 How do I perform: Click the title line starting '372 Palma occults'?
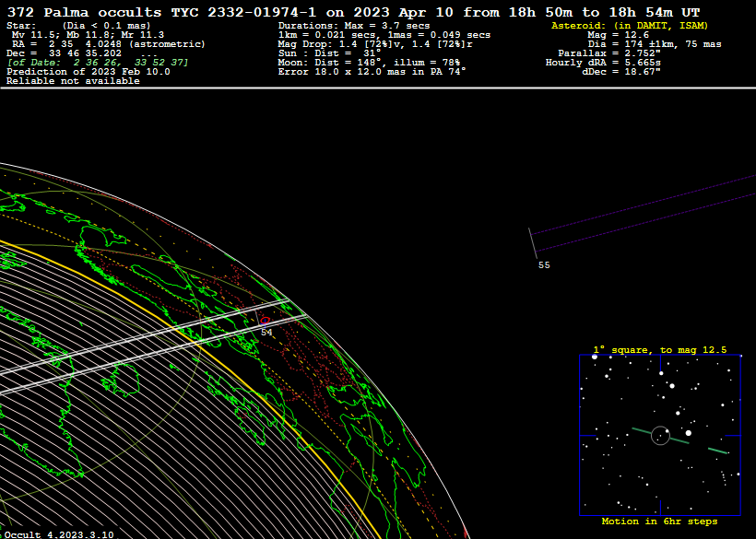click(353, 13)
